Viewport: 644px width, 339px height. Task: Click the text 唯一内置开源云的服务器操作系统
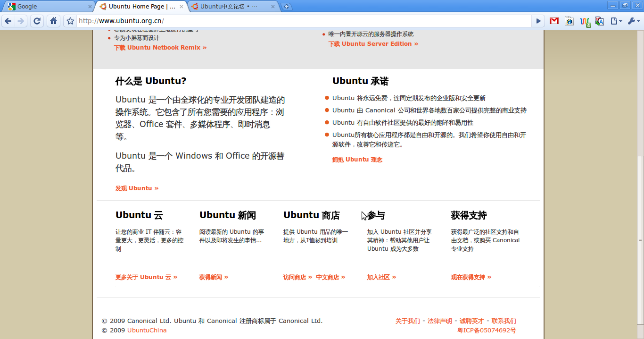tap(371, 34)
